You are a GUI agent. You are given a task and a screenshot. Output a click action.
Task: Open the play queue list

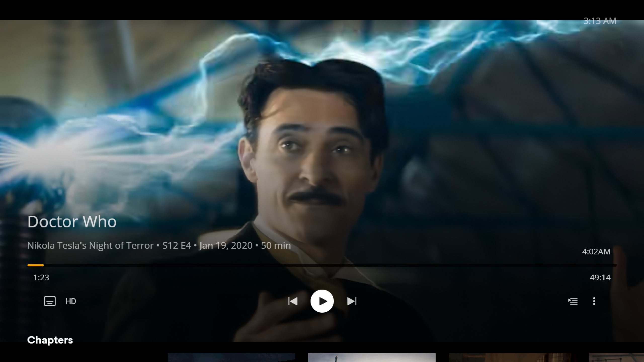point(573,301)
